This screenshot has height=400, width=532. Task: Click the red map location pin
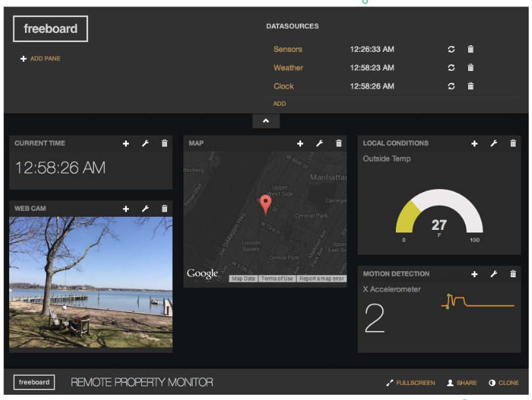point(265,205)
